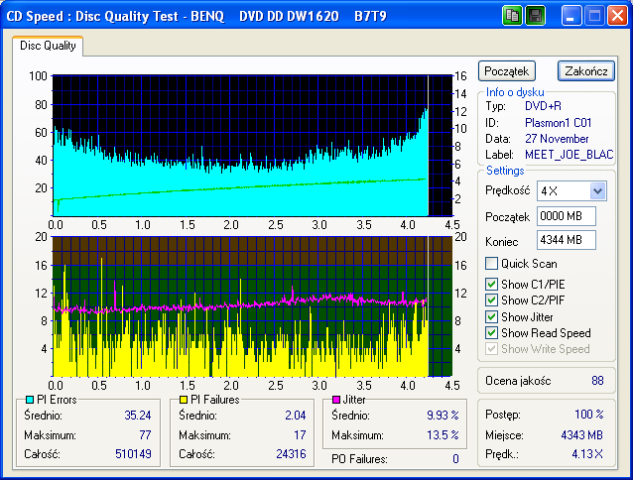Click the Data value 27 November

[557, 139]
